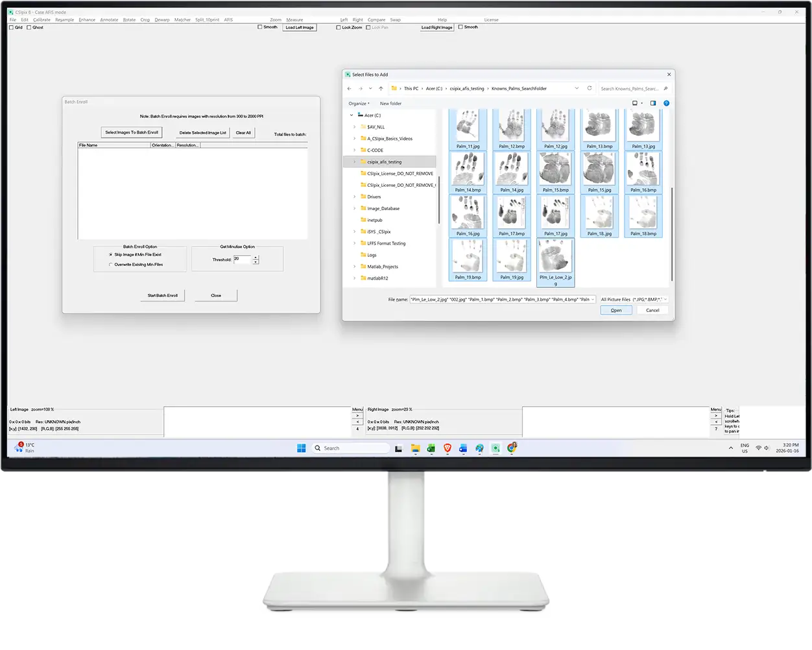
Task: Open recent locations dropdown in file dialog
Action: (370, 89)
